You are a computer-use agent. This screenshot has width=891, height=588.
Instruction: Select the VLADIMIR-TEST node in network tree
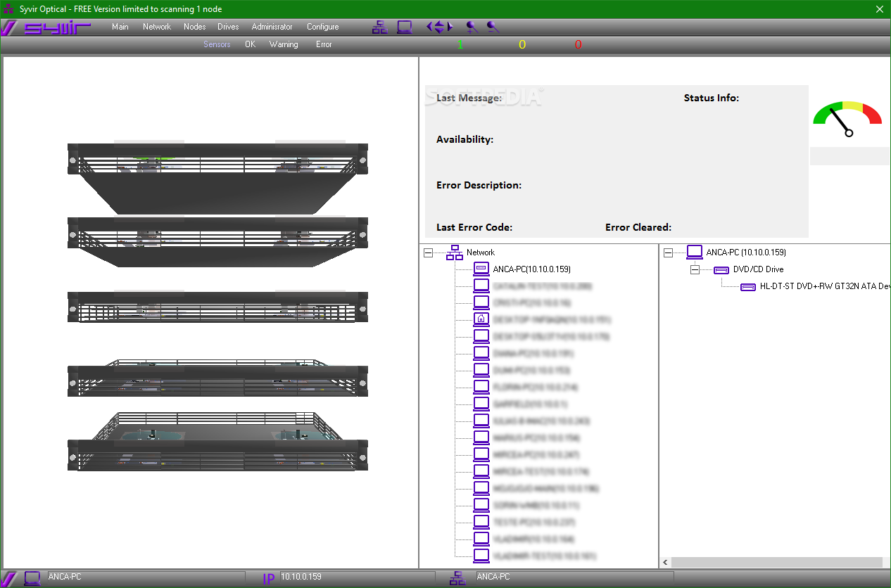click(545, 556)
